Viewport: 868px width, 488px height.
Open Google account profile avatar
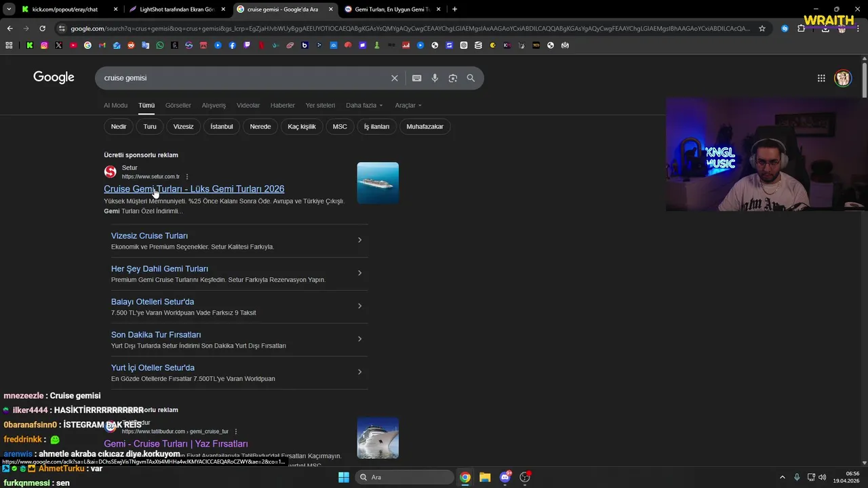[843, 78]
